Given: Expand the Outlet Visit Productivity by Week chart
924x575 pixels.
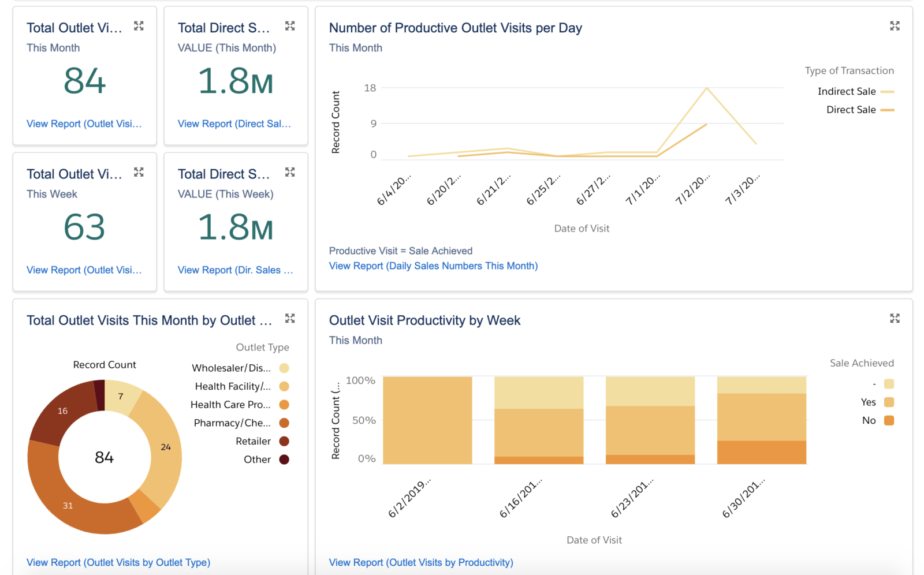Looking at the screenshot, I should (895, 319).
